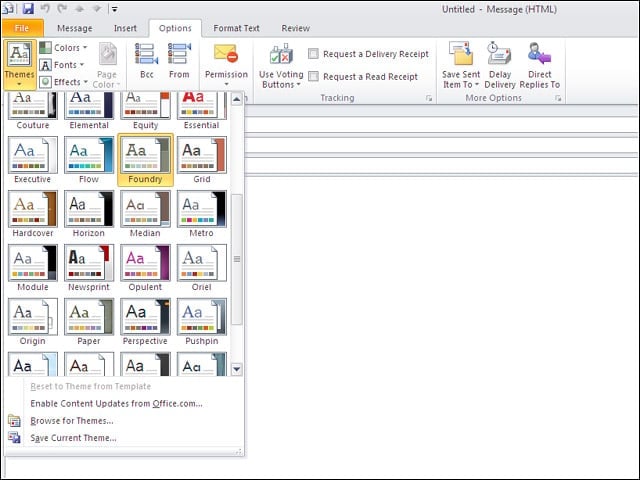
Task: Enable Request a Read Receipt
Action: point(363,77)
